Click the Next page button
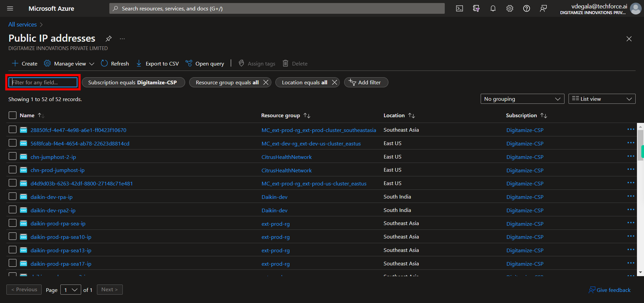 pyautogui.click(x=110, y=290)
